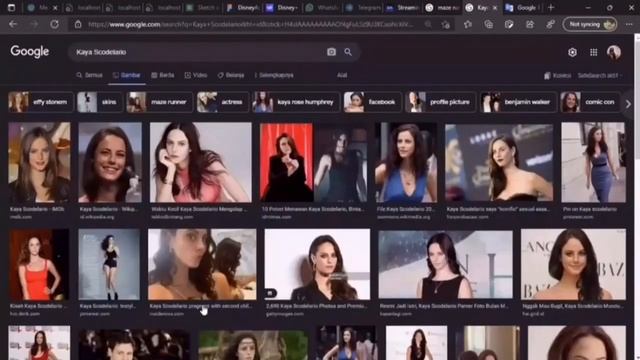Select the maze runner suggestion chip
640x360 pixels.
click(x=159, y=102)
